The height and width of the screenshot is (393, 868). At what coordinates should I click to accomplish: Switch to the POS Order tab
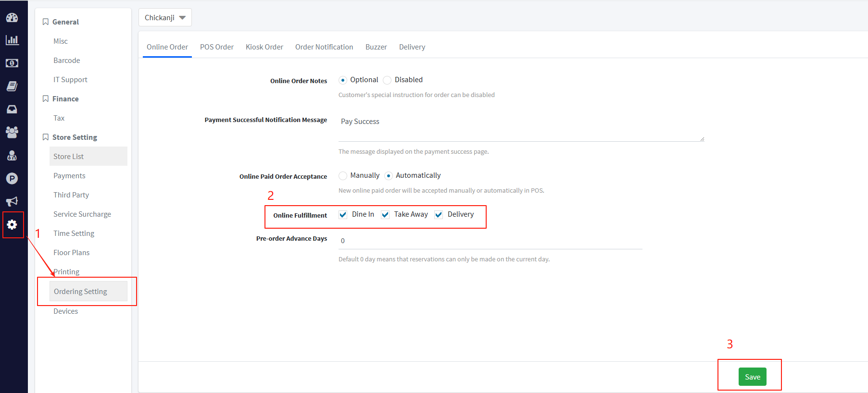[217, 47]
